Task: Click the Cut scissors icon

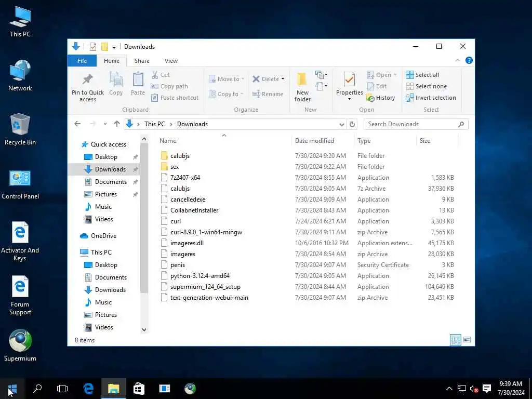Action: pos(155,75)
